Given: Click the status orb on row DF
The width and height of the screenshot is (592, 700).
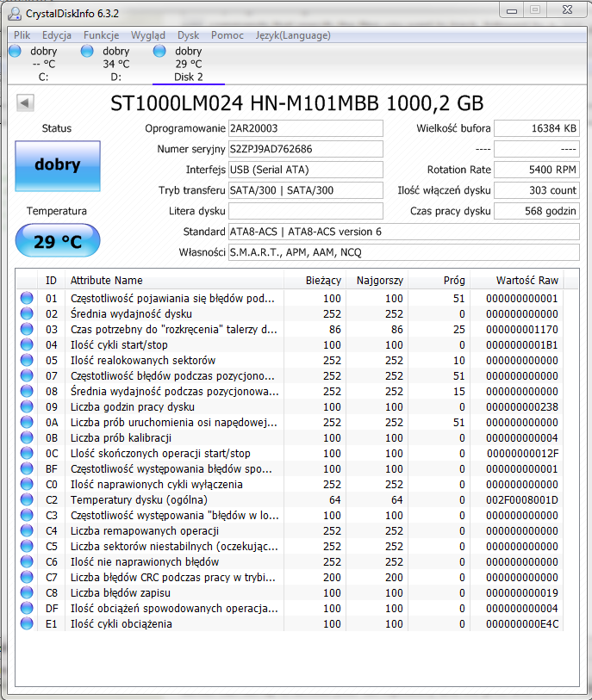Looking at the screenshot, I should (x=27, y=608).
